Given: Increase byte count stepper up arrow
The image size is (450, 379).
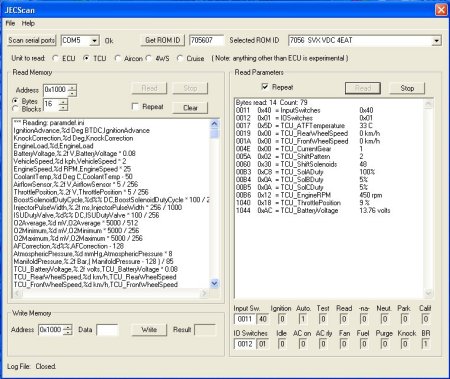Looking at the screenshot, I should [x=63, y=101].
